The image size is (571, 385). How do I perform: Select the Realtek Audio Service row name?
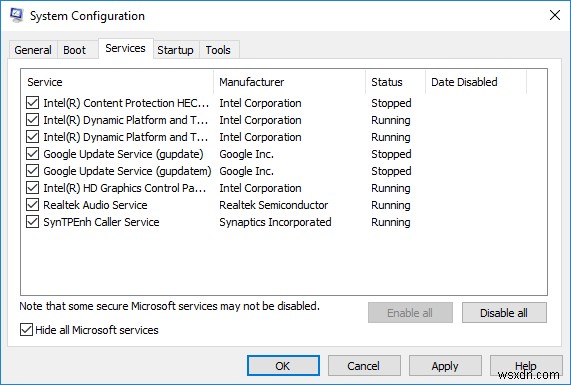(x=95, y=205)
